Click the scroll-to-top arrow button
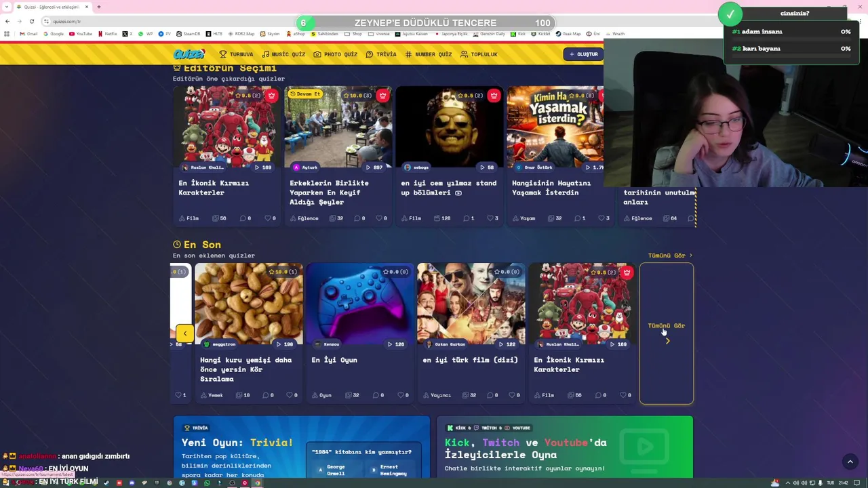The width and height of the screenshot is (868, 488). point(850,462)
